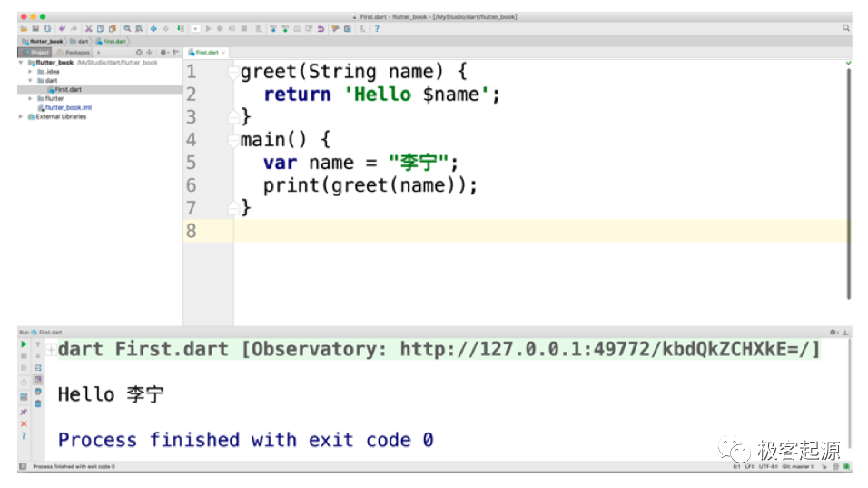Click the Open folder toolbar icon
This screenshot has height=488, width=868.
pos(24,29)
